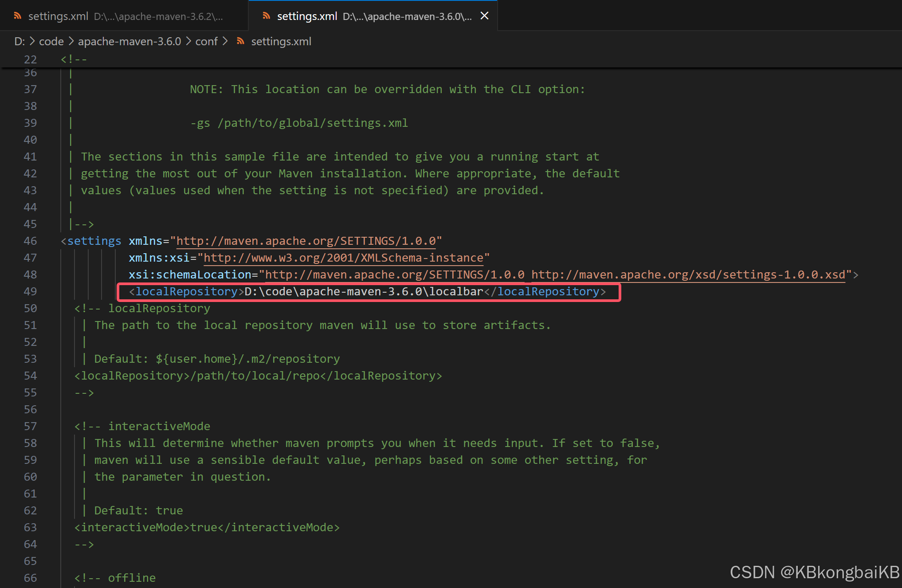This screenshot has width=902, height=588.
Task: Follow the XMLSchema-instance URL link
Action: 343,258
